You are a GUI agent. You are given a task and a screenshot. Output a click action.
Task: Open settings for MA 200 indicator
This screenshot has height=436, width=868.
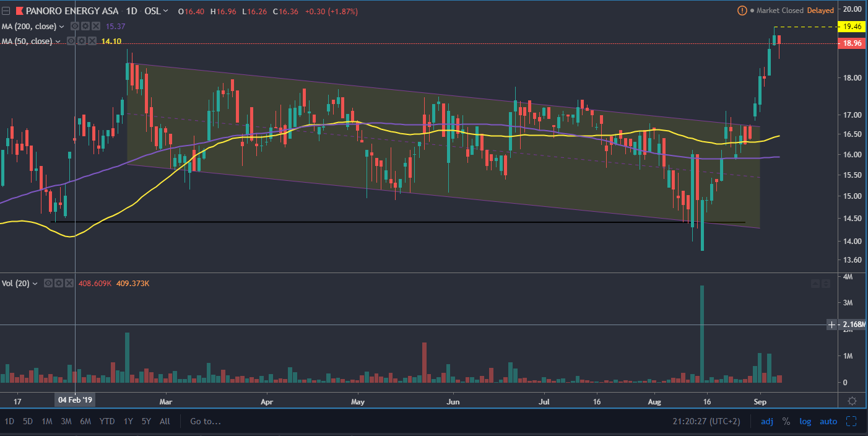coord(85,26)
